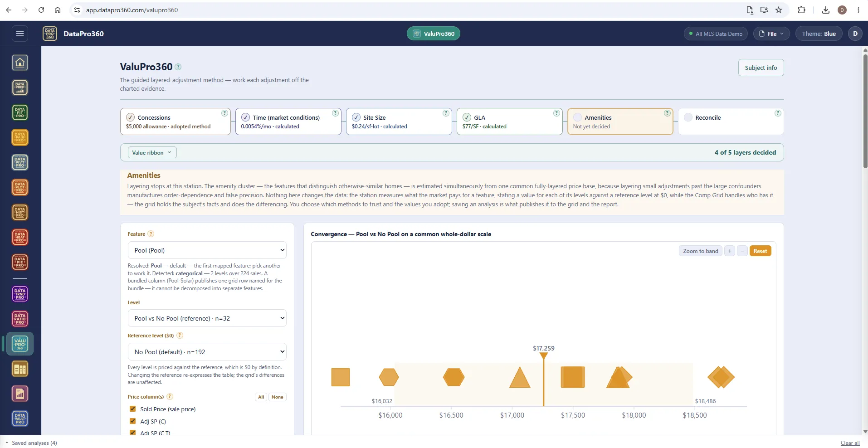Screen dimensions: 868x448
Task: Show help for Price column(s)
Action: click(x=170, y=397)
